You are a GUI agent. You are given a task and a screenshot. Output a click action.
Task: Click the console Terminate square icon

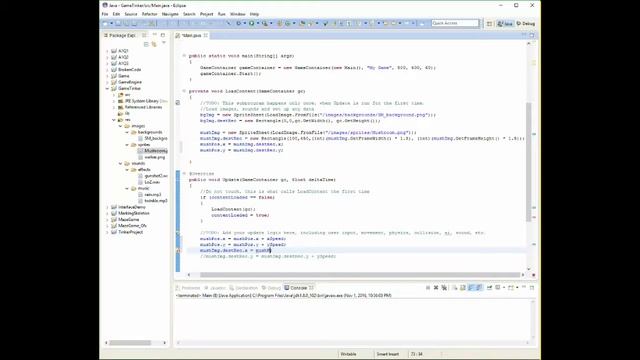pos(428,288)
